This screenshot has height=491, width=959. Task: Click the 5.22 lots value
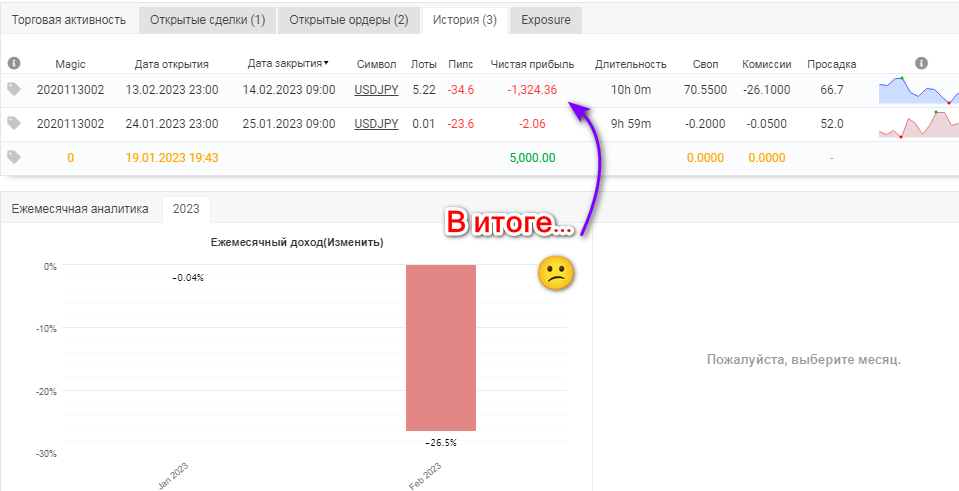tap(424, 90)
